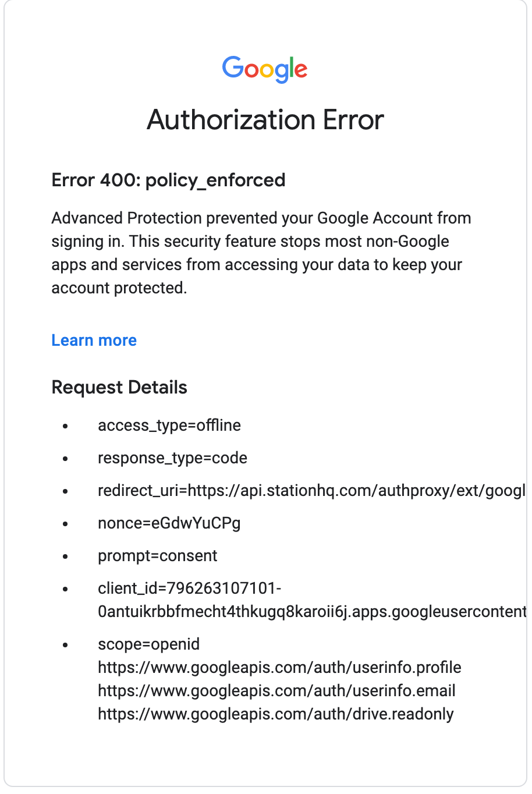
Task: Click the client_id=796263107101- line
Action: click(x=190, y=589)
